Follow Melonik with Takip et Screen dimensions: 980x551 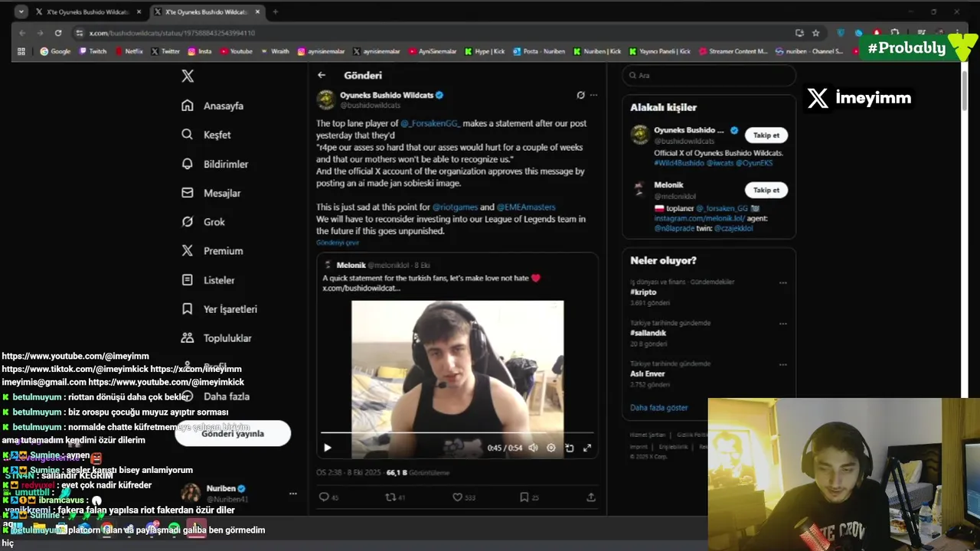766,190
